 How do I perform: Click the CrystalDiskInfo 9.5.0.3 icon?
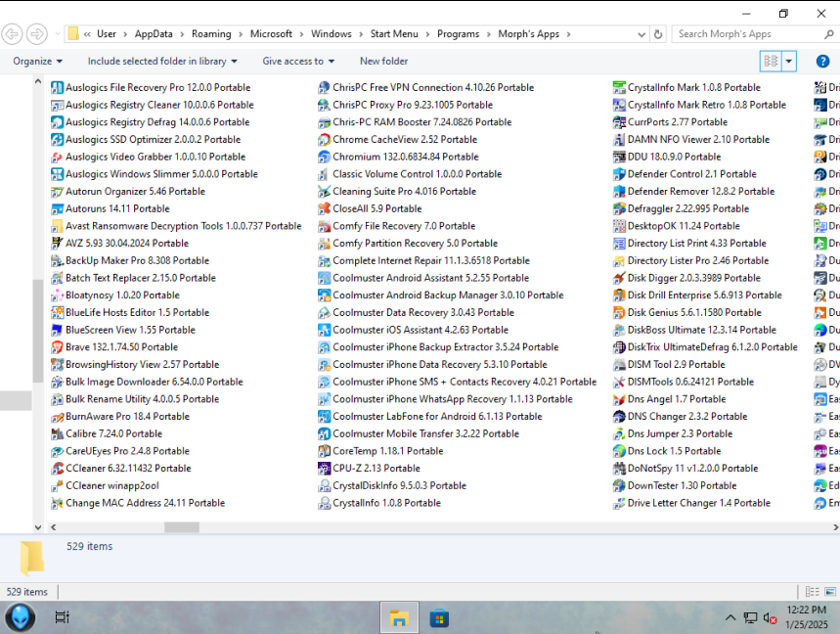(324, 485)
